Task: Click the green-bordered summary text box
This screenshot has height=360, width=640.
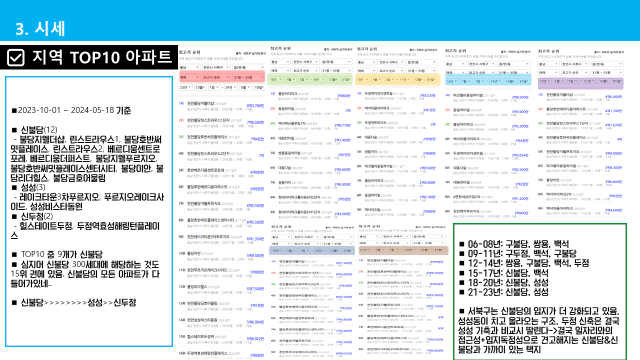Action: (x=540, y=291)
